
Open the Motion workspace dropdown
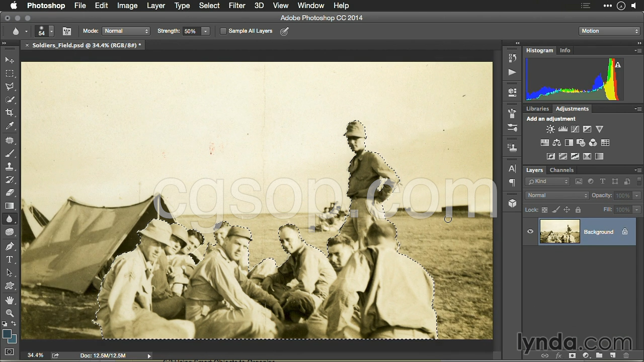609,31
